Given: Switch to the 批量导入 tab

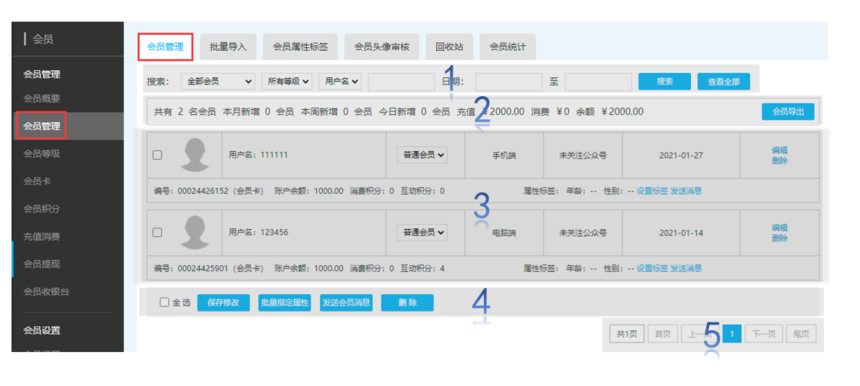Looking at the screenshot, I should (228, 47).
